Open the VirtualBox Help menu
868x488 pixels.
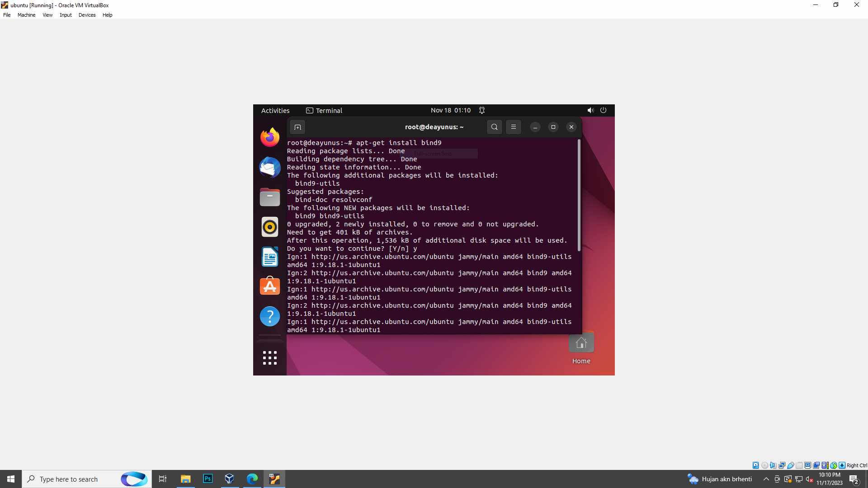click(107, 15)
